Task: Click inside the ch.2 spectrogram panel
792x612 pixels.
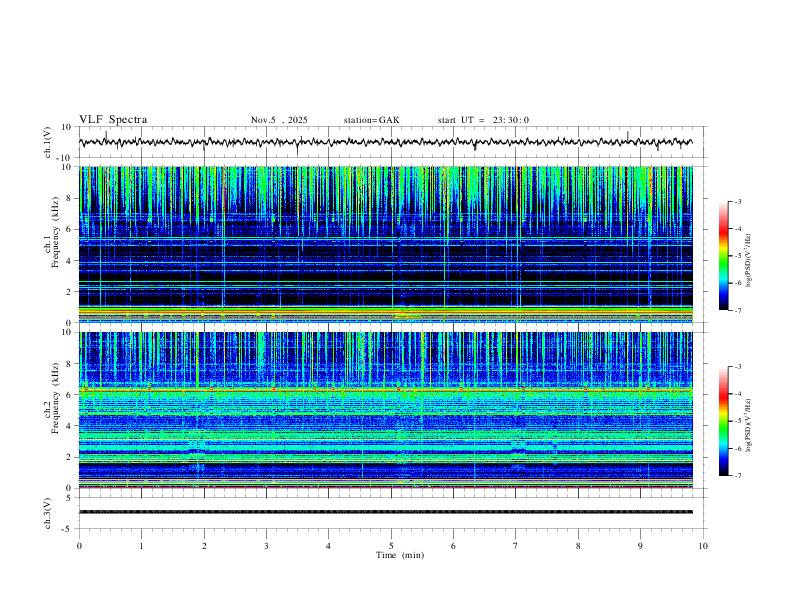Action: coord(385,410)
